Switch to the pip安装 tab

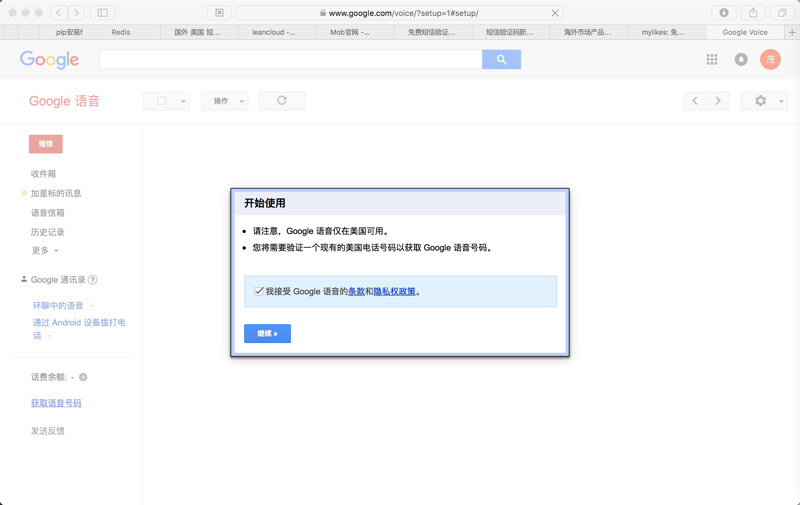point(61,32)
